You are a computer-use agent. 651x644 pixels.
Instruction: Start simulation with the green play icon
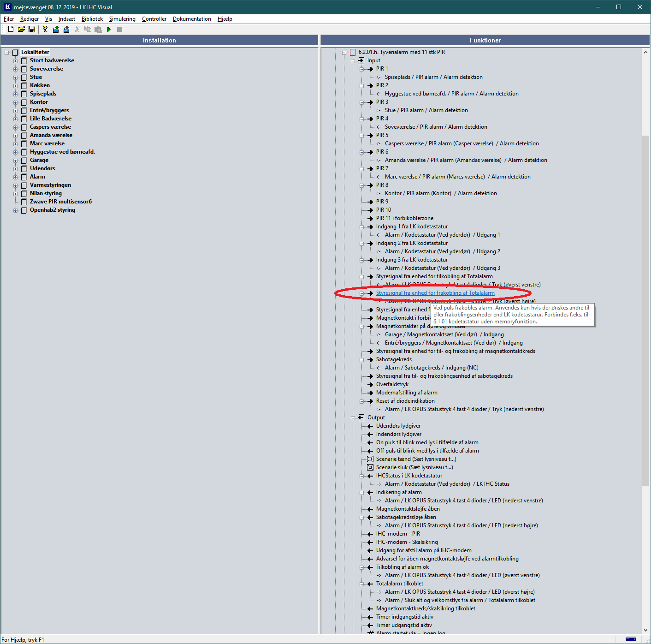(109, 29)
